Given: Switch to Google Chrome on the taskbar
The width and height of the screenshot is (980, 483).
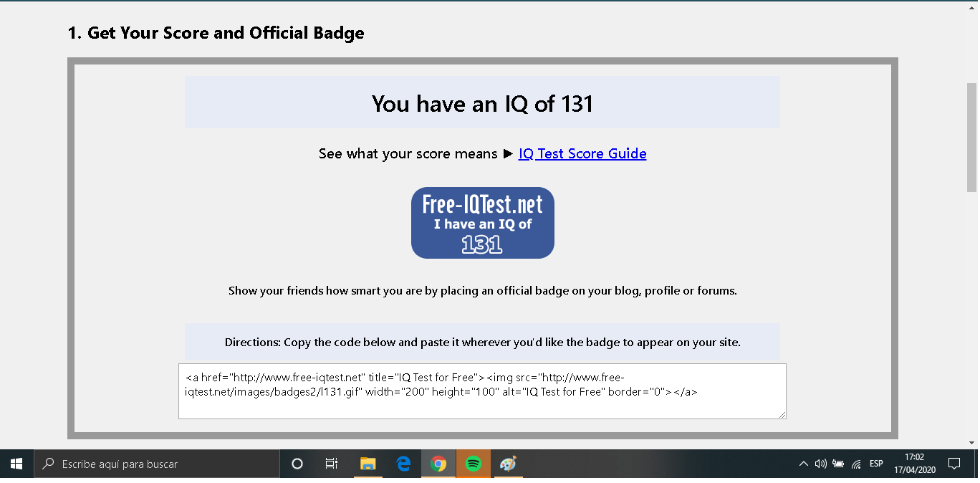Looking at the screenshot, I should 438,464.
